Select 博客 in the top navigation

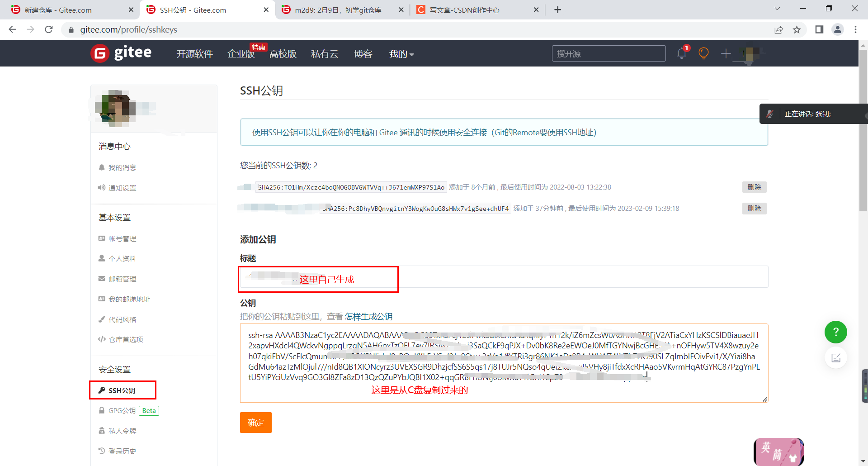pyautogui.click(x=363, y=54)
